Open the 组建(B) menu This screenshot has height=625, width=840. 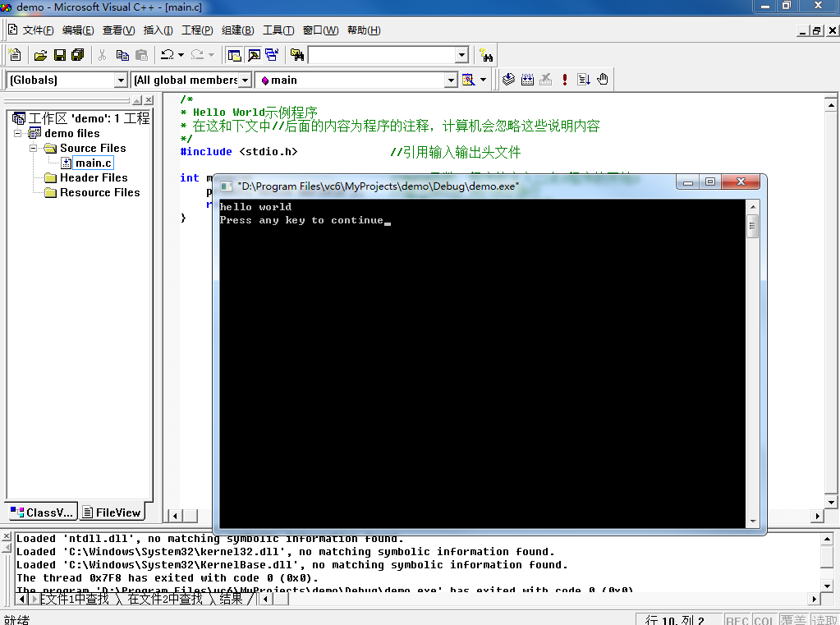click(x=237, y=30)
